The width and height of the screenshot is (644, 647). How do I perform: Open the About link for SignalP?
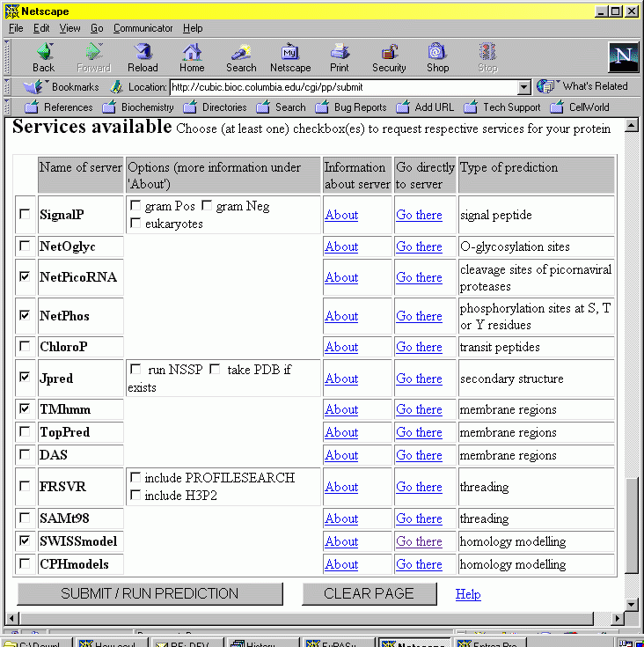341,215
